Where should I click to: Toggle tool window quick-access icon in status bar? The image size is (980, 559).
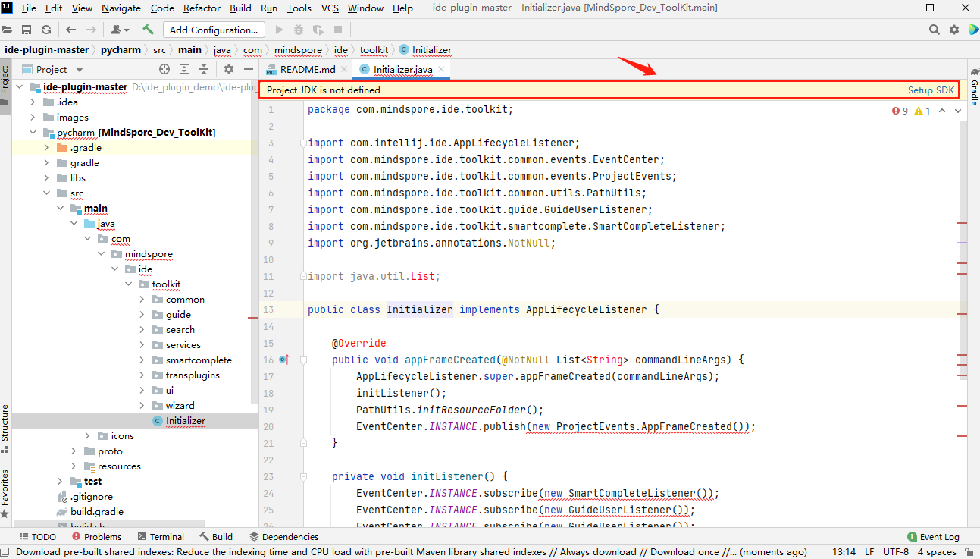pos(5,552)
